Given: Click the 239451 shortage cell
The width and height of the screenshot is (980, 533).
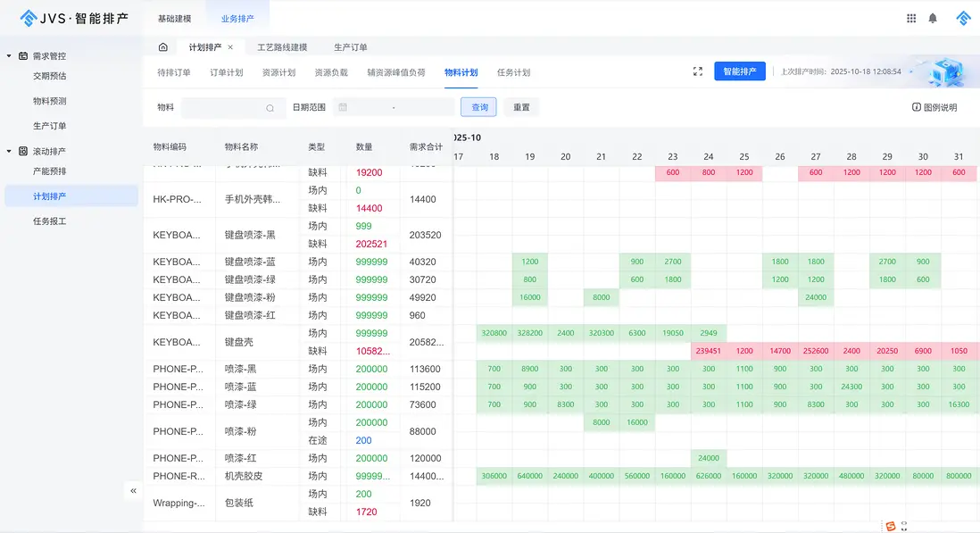Looking at the screenshot, I should pyautogui.click(x=708, y=351).
